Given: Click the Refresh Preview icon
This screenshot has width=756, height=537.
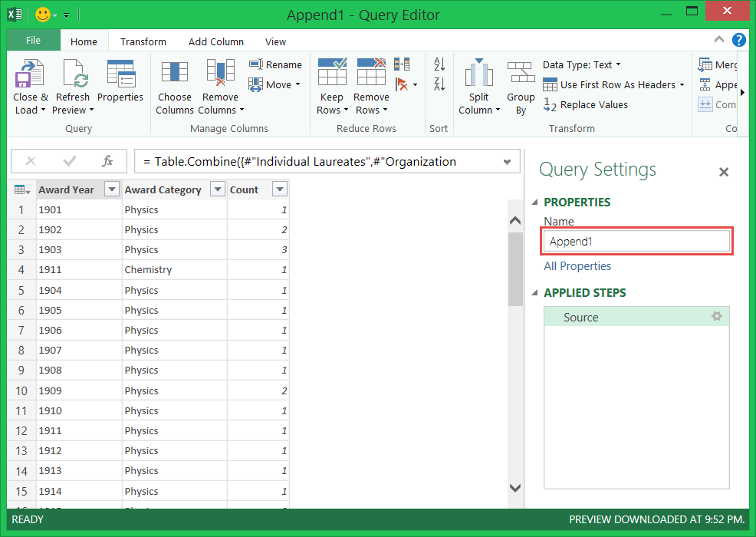Looking at the screenshot, I should [73, 75].
